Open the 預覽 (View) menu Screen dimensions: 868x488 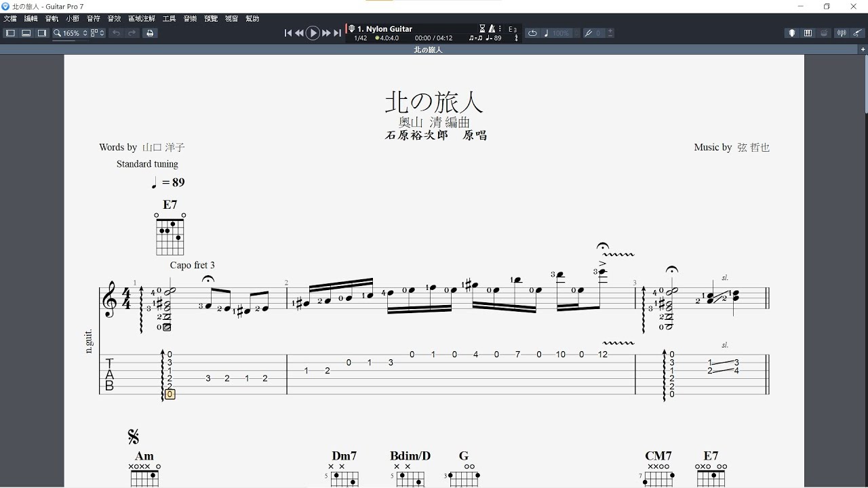tap(211, 19)
